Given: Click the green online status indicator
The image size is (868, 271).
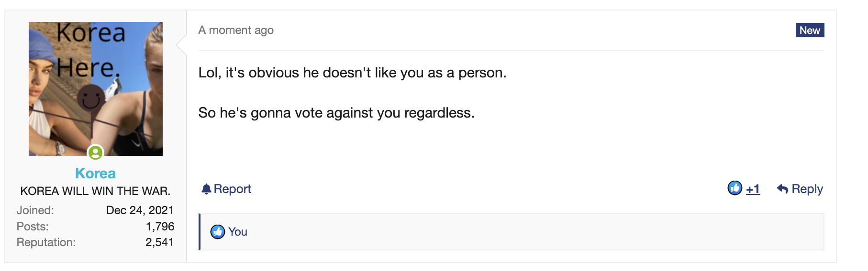Looking at the screenshot, I should (x=96, y=153).
